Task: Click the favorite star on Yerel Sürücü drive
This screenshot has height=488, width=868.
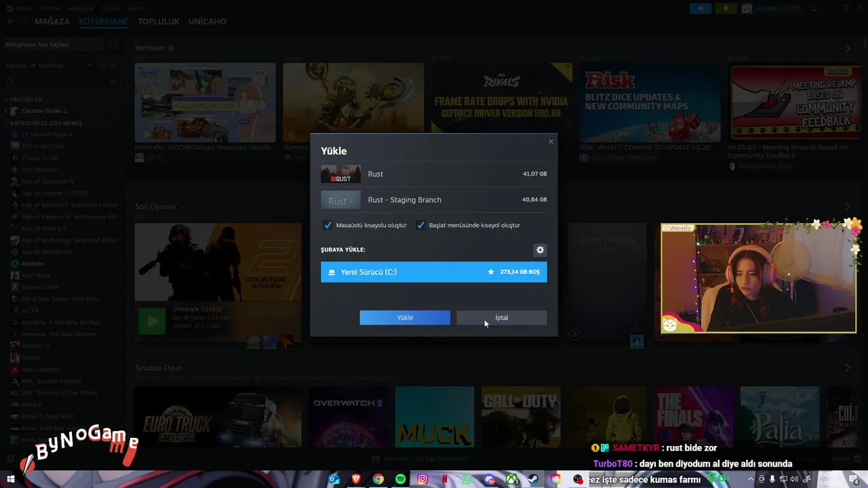Action: coord(491,272)
